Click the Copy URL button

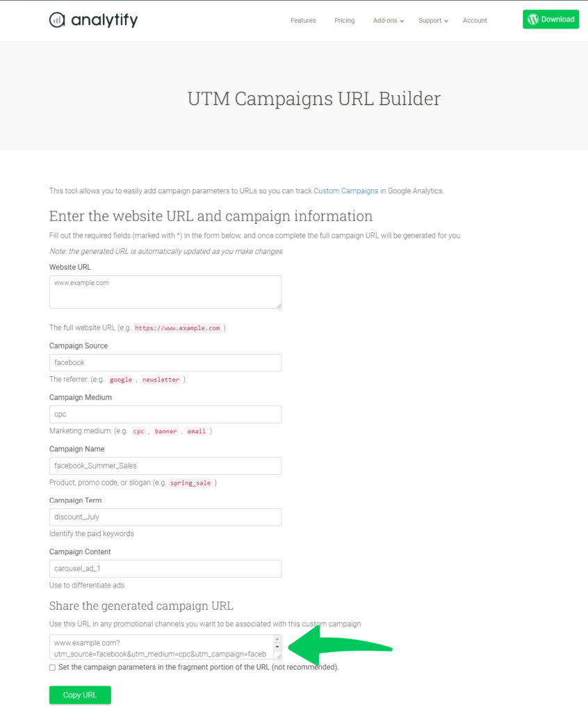click(x=79, y=695)
